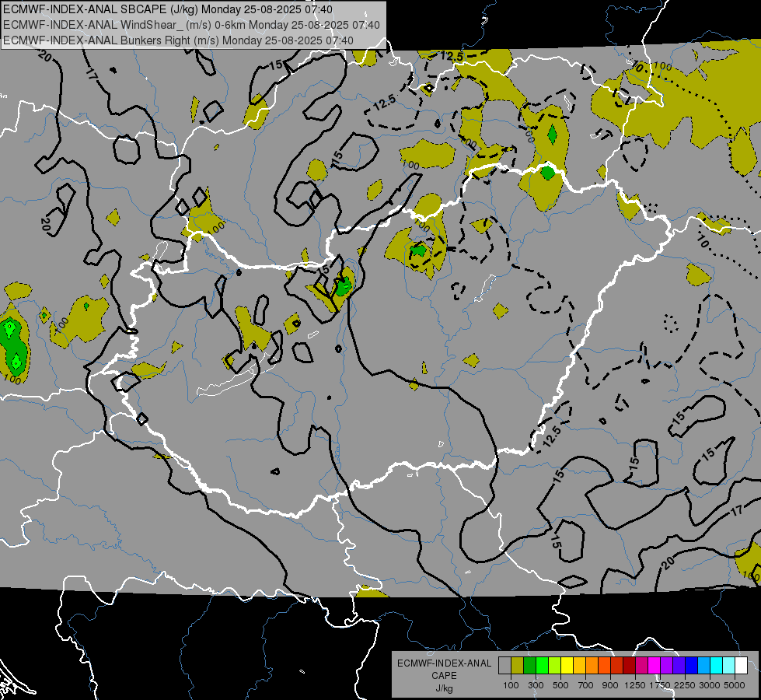The width and height of the screenshot is (761, 700).
Task: Click the 3000 value under the legend
Action: point(710,685)
